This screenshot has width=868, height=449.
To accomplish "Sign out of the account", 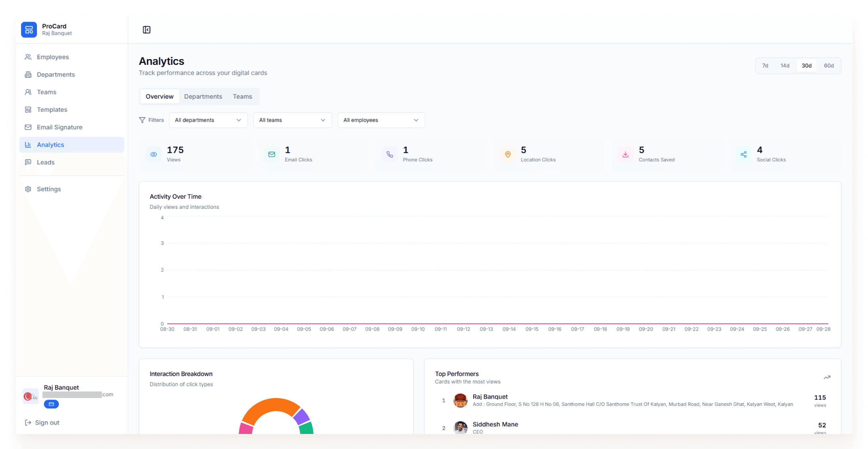I will 42,423.
